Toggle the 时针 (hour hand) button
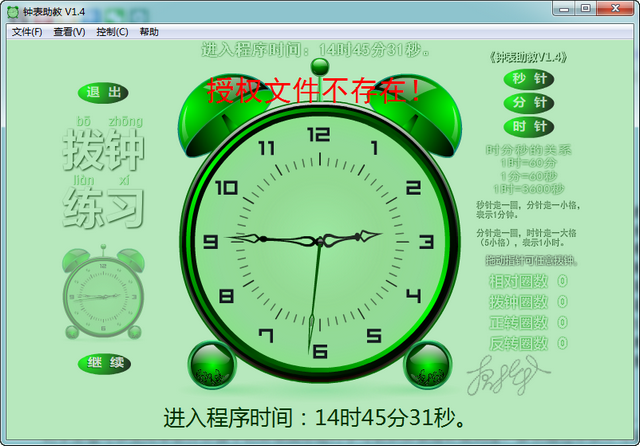 [x=529, y=127]
